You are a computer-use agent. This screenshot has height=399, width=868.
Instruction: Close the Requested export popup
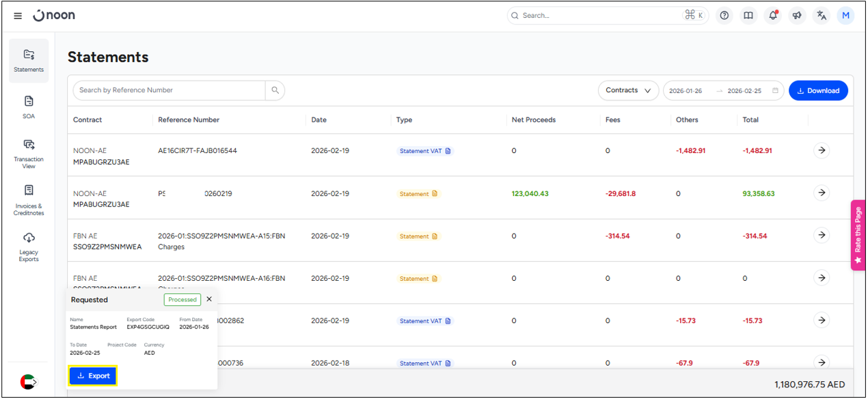point(209,299)
